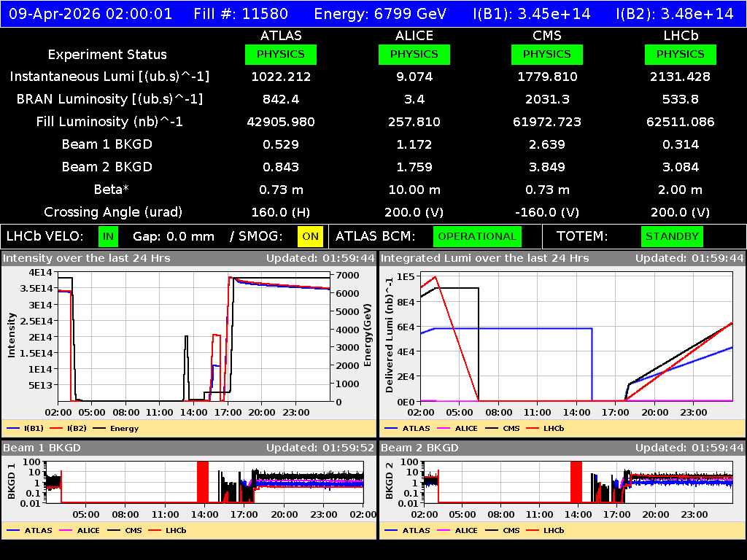Click the Crossing Angle value for ATLAS
747x560 pixels.
tap(281, 211)
